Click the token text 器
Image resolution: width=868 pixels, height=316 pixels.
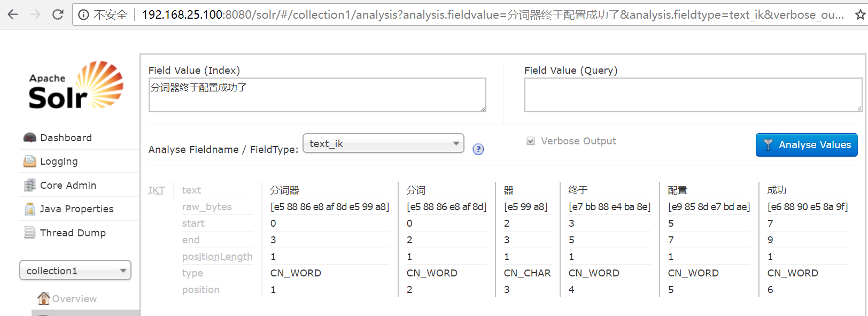tap(508, 190)
